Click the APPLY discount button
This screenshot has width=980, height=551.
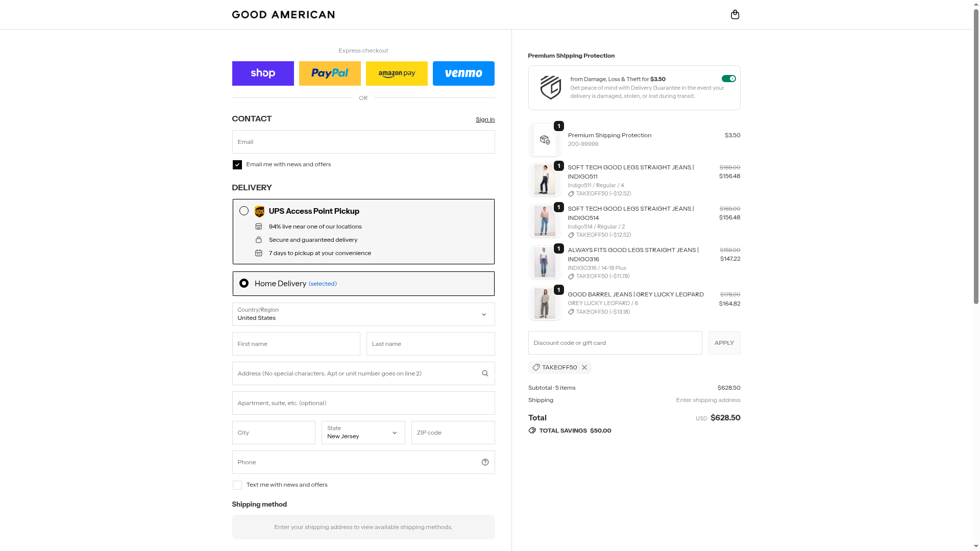point(724,343)
